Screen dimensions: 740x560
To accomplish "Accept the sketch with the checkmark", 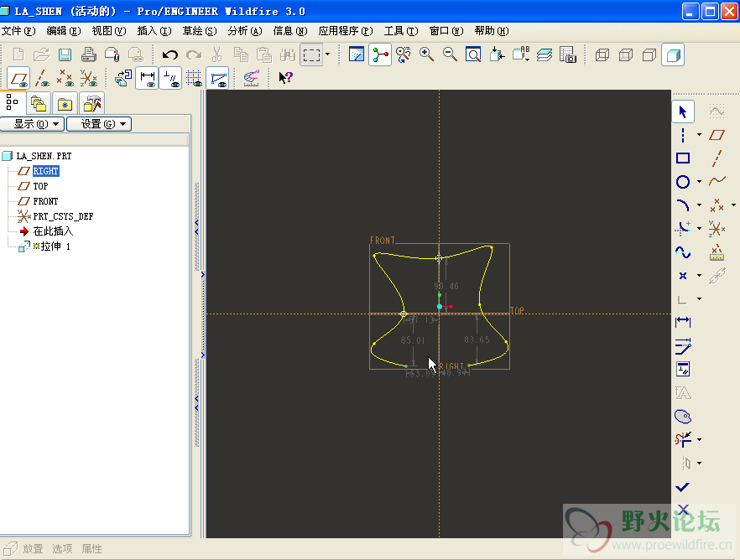I will [x=683, y=487].
